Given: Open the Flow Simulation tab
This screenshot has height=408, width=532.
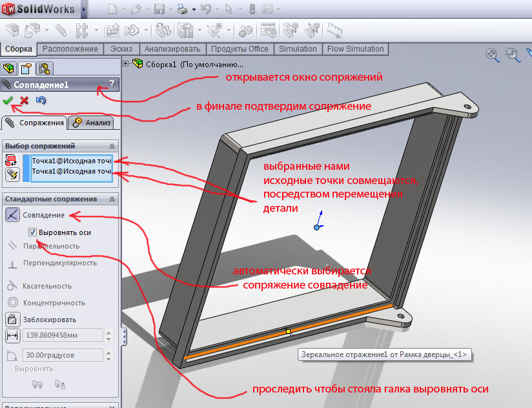Looking at the screenshot, I should [x=355, y=49].
